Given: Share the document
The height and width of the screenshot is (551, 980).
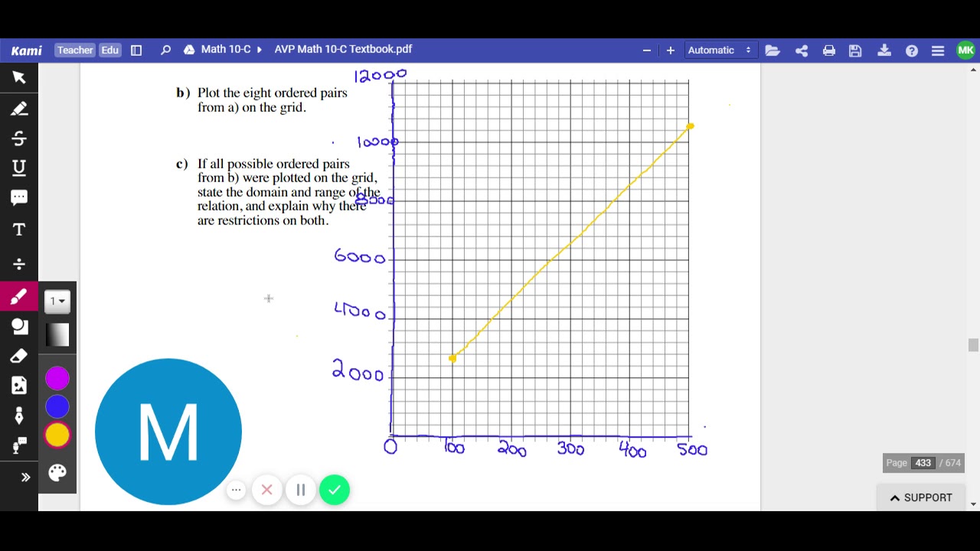Looking at the screenshot, I should click(802, 51).
